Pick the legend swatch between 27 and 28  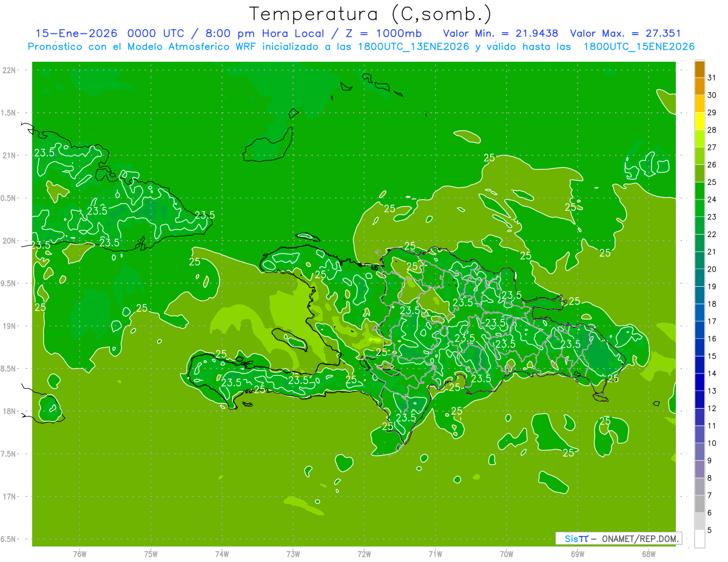tap(699, 139)
